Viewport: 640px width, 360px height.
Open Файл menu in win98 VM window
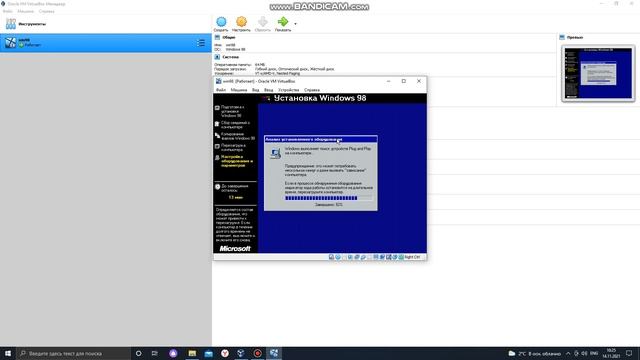[x=221, y=90]
